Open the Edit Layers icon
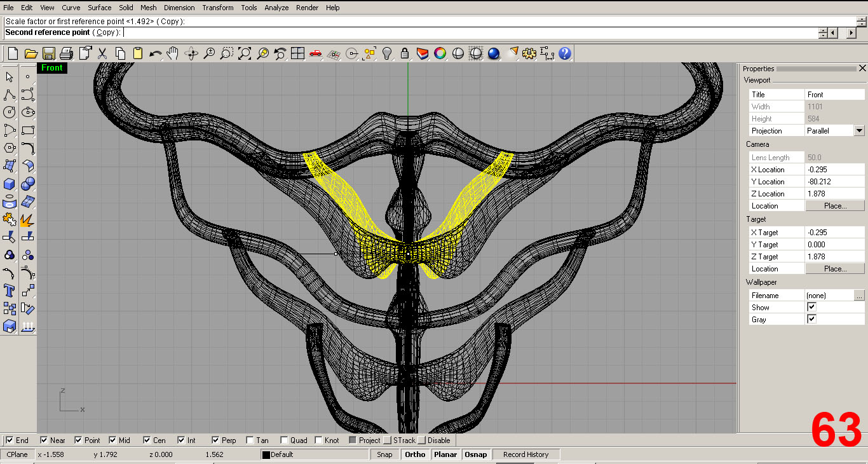868x464 pixels. pos(423,53)
